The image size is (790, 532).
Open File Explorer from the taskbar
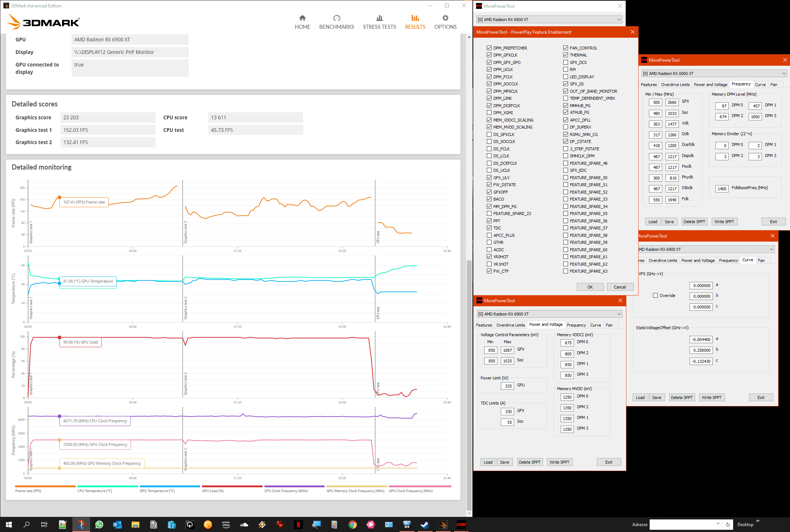pos(135,524)
